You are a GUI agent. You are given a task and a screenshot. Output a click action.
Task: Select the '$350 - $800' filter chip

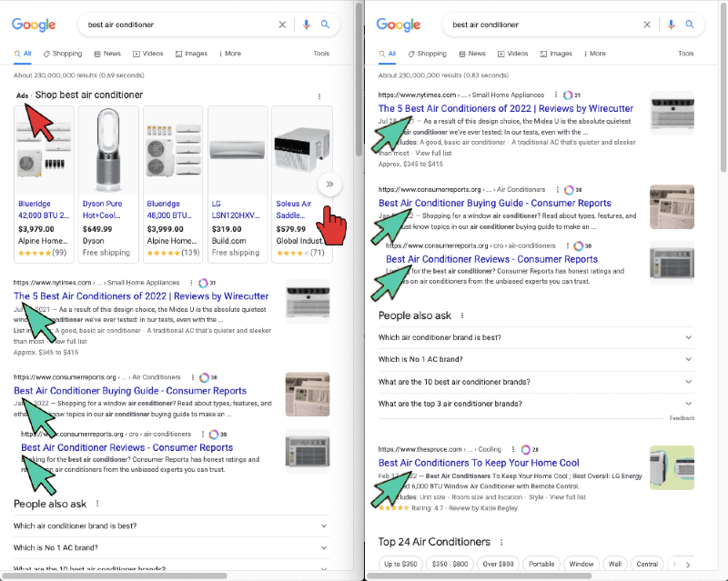click(450, 564)
